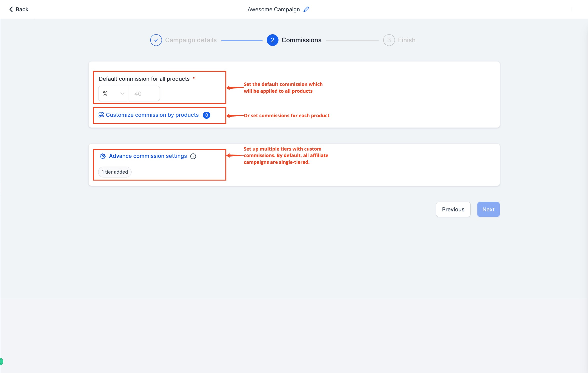Edit campaign name with pencil icon
Viewport: 588px width, 373px height.
pos(306,9)
